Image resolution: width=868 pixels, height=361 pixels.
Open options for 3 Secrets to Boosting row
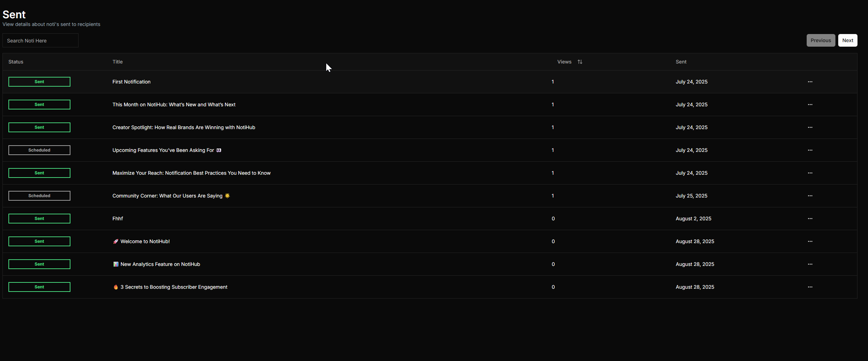coord(810,287)
